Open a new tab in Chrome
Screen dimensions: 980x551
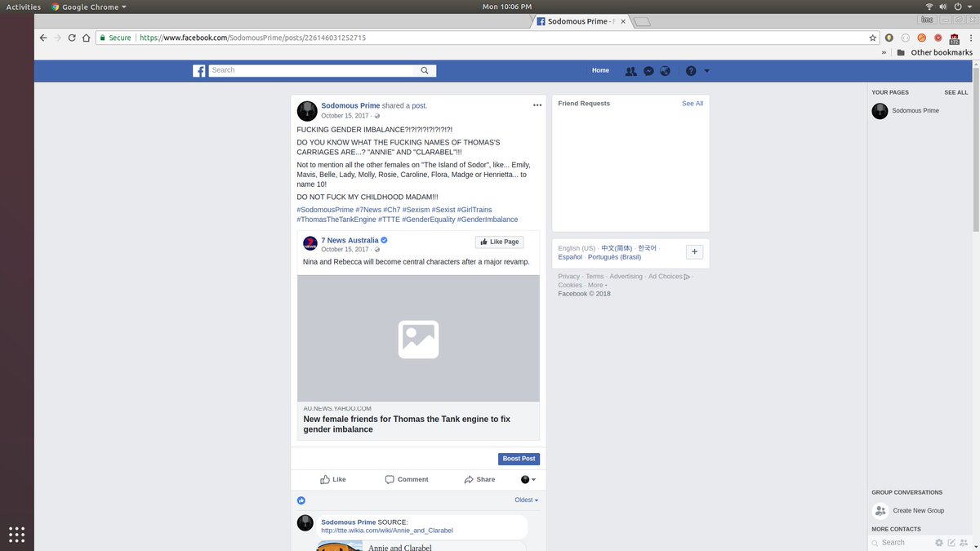point(642,21)
